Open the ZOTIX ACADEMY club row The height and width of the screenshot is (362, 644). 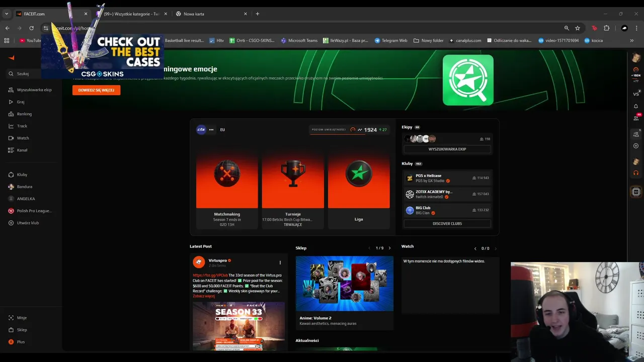click(447, 194)
